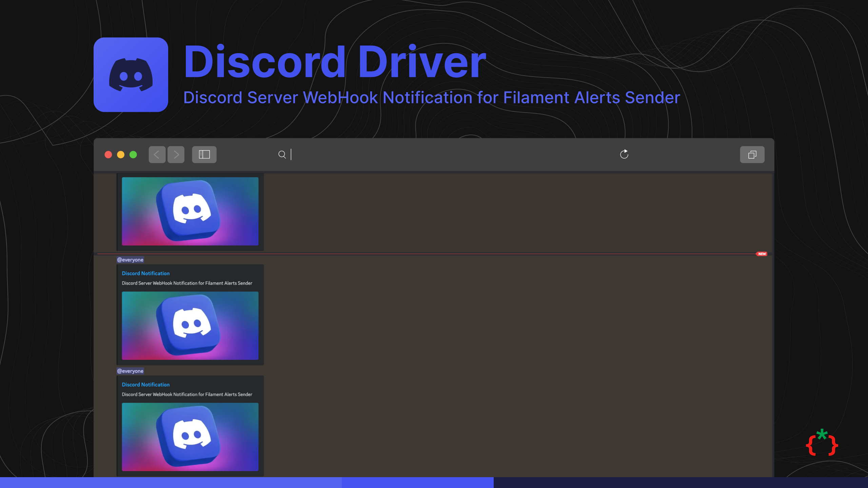Click the second @everyone mention
This screenshot has width=868, height=488.
coord(130,371)
